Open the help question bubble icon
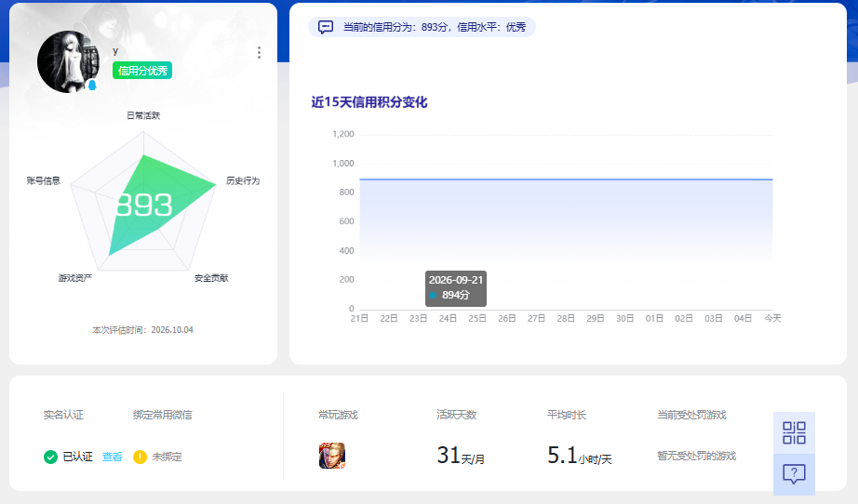 [x=794, y=474]
